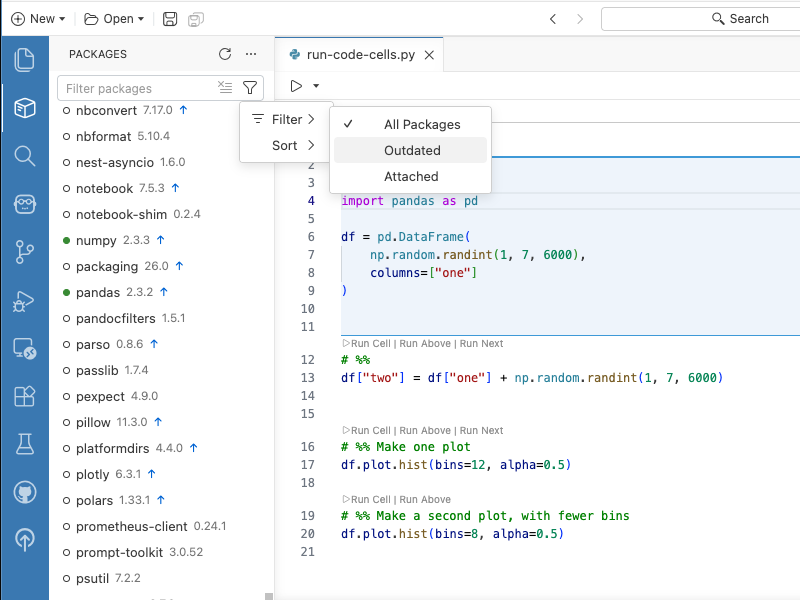Screen dimensions: 800x600
Task: Save the file with the disk icon
Action: coord(170,19)
